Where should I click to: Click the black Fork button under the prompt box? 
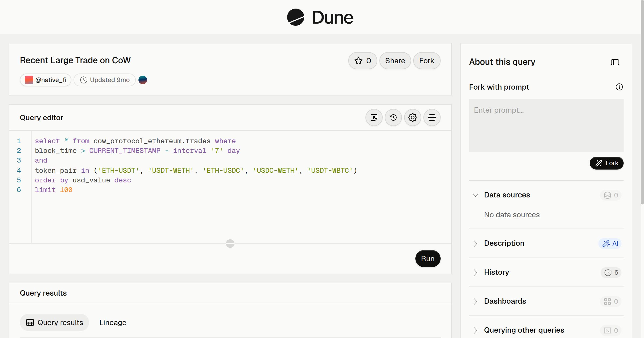click(606, 163)
